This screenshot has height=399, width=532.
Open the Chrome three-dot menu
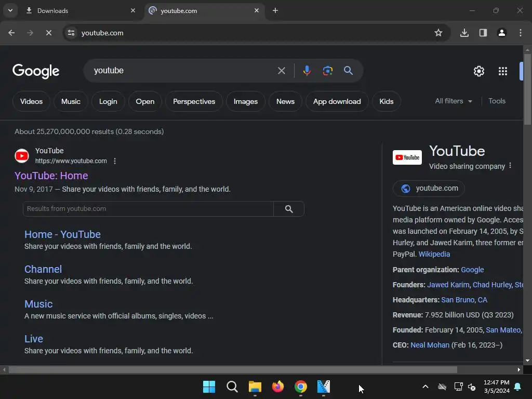(521, 33)
